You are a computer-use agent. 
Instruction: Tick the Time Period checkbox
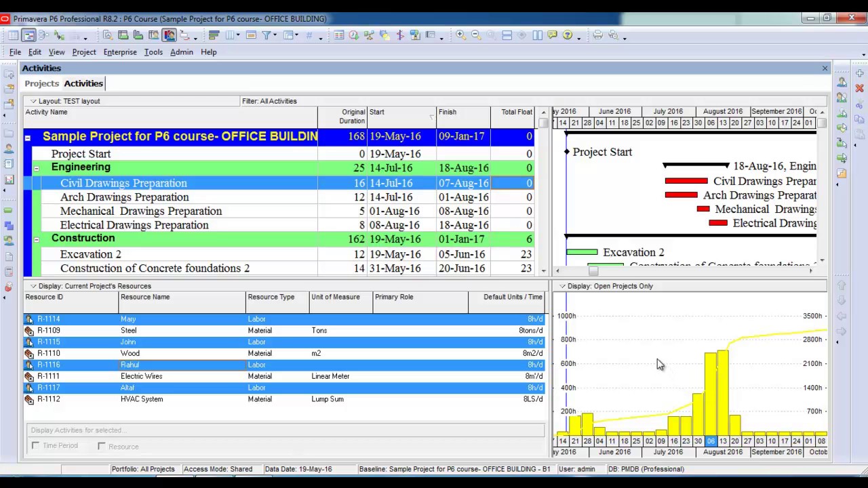[35, 446]
